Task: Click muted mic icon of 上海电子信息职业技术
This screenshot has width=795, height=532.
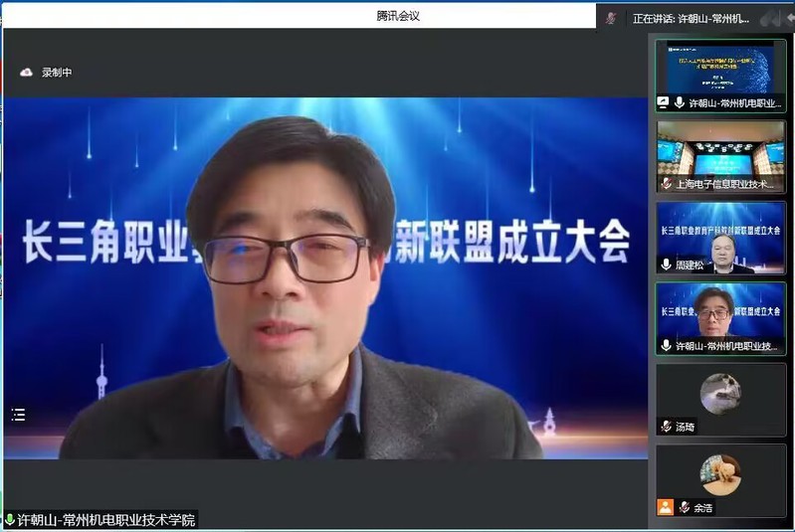Action: [x=667, y=184]
